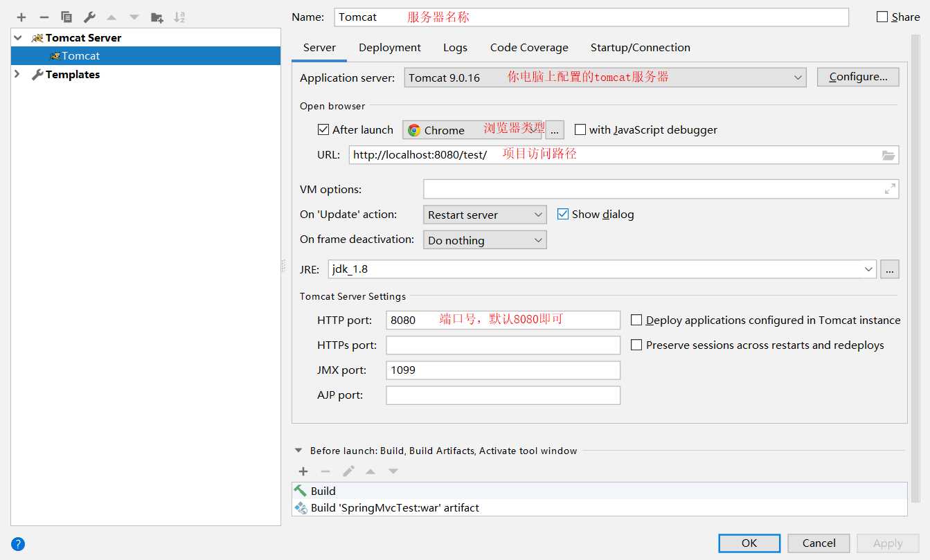Image resolution: width=930 pixels, height=560 pixels.
Task: Browse for browser with ellipsis button
Action: pos(555,130)
